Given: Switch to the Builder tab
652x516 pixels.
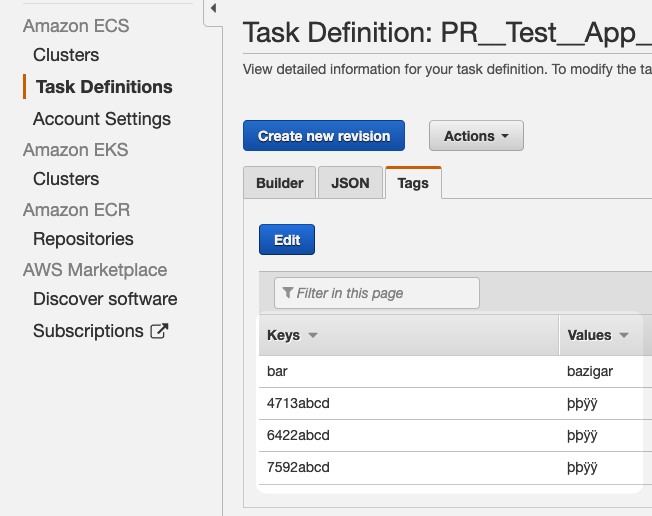Looking at the screenshot, I should coord(279,183).
